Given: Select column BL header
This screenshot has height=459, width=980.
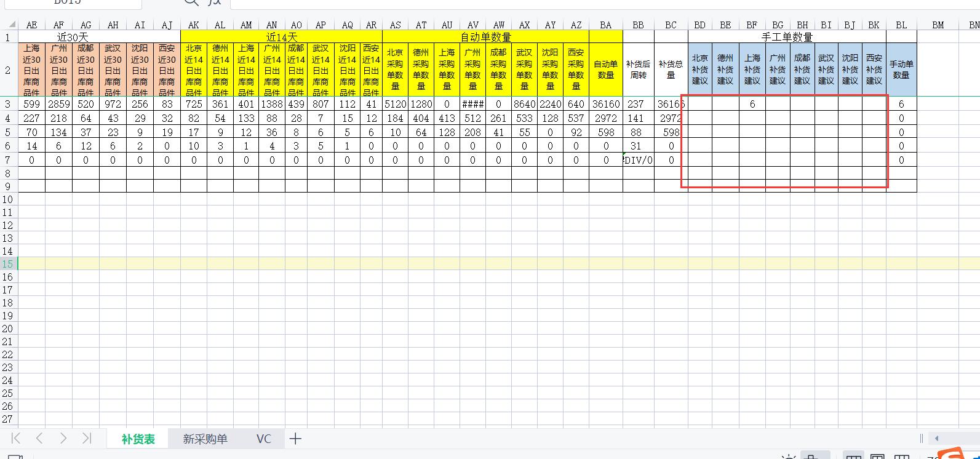Looking at the screenshot, I should click(901, 25).
